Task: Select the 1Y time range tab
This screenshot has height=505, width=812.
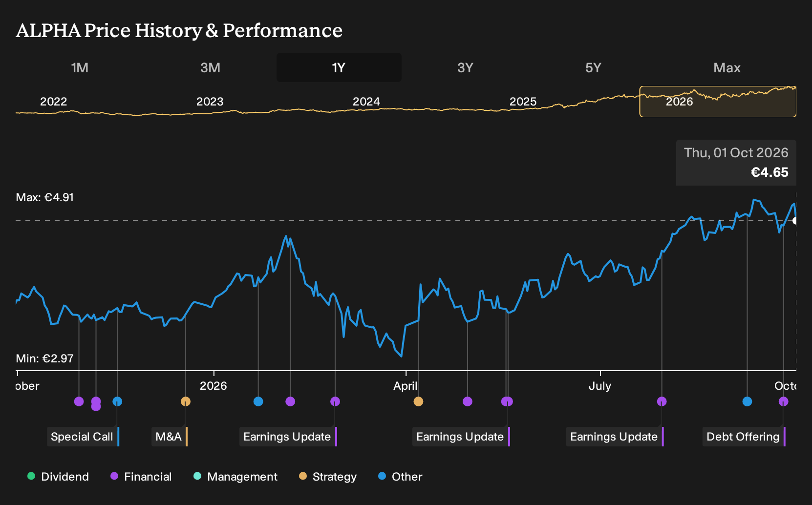Action: click(x=339, y=67)
